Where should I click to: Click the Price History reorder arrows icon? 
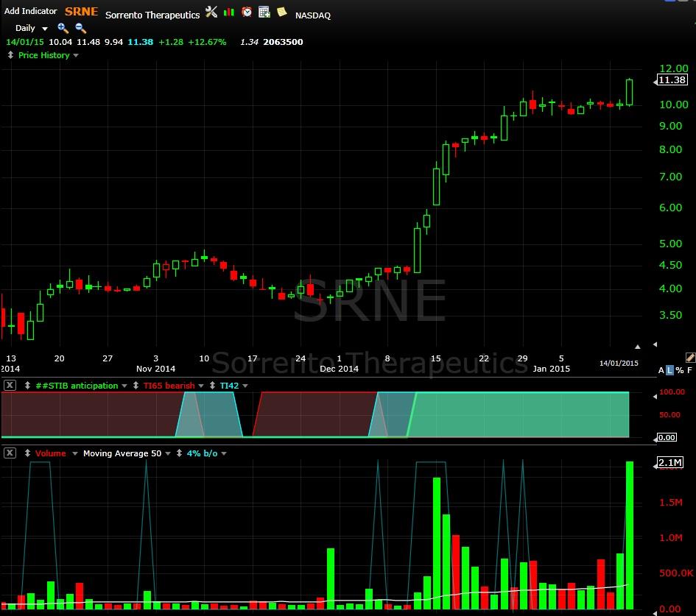(x=10, y=55)
